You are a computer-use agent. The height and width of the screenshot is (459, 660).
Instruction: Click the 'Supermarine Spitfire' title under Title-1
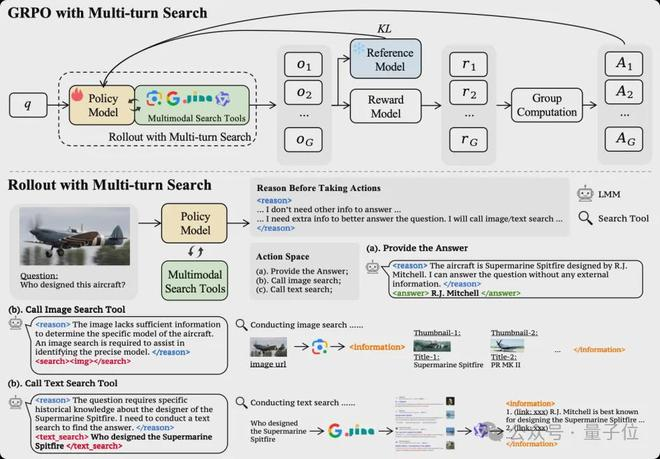click(x=448, y=365)
